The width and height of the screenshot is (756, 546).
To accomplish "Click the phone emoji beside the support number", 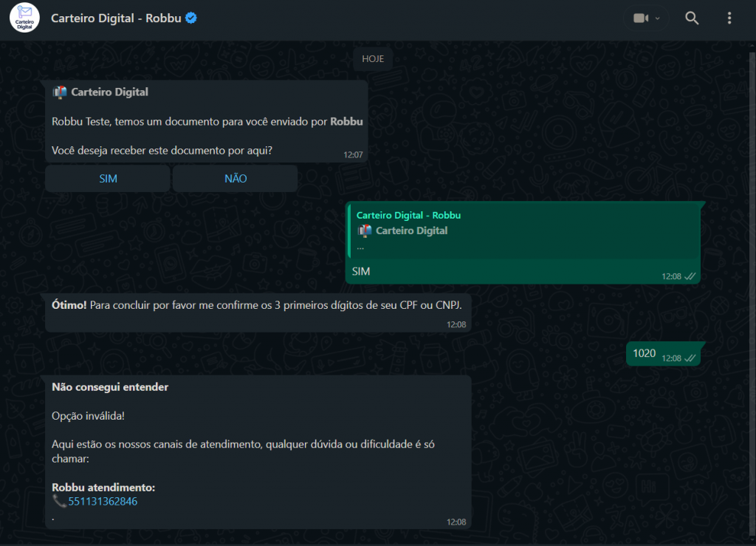I will click(59, 502).
